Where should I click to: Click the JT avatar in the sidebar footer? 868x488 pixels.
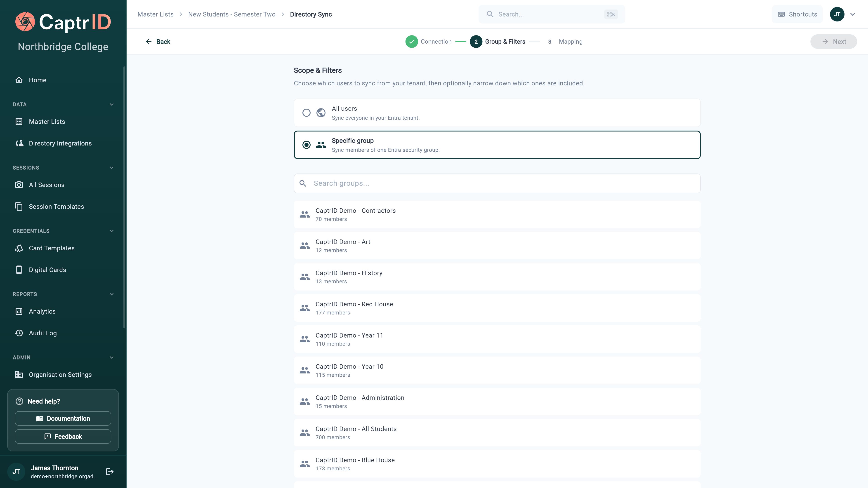click(x=16, y=472)
